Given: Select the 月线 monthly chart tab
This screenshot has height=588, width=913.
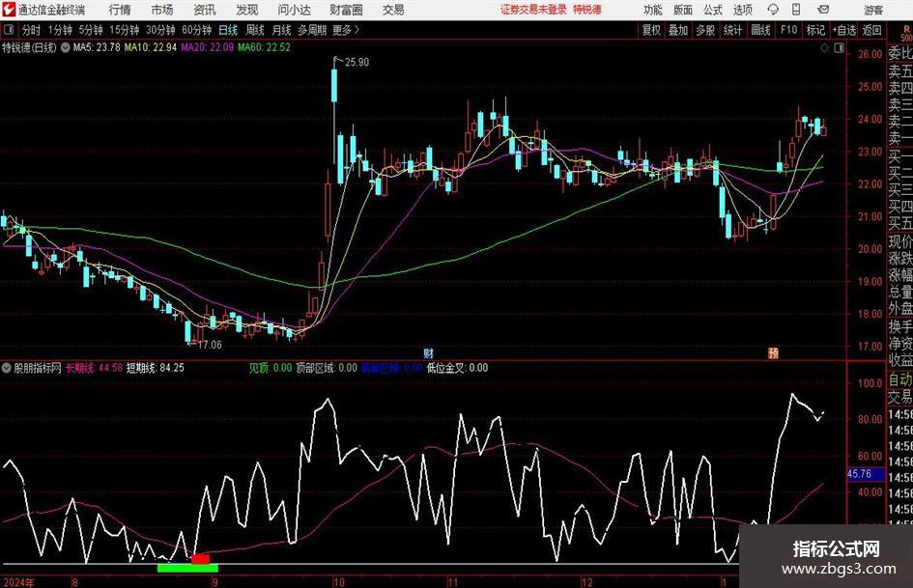Looking at the screenshot, I should (x=282, y=30).
